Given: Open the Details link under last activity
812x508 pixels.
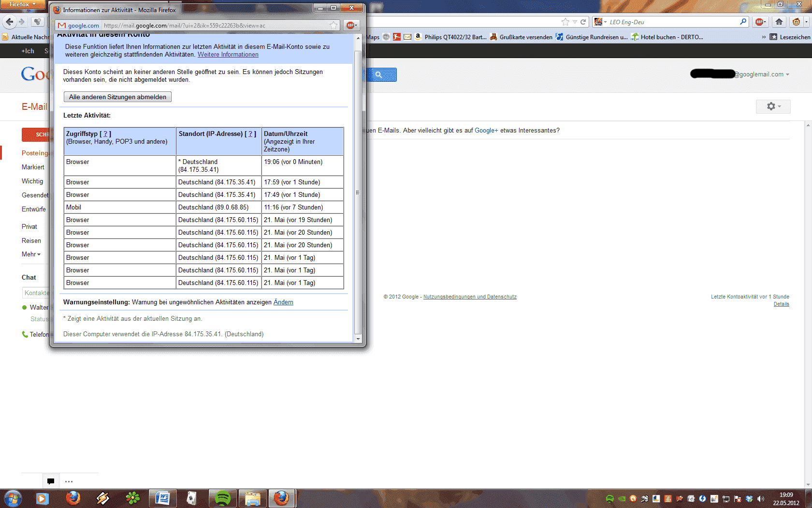Looking at the screenshot, I should (781, 304).
